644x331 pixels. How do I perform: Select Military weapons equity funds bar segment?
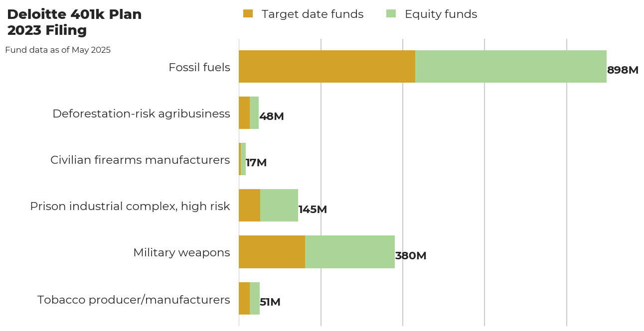[350, 252]
